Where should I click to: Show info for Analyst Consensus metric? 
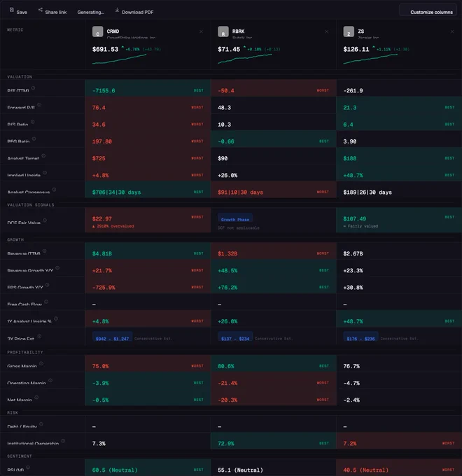point(54,190)
